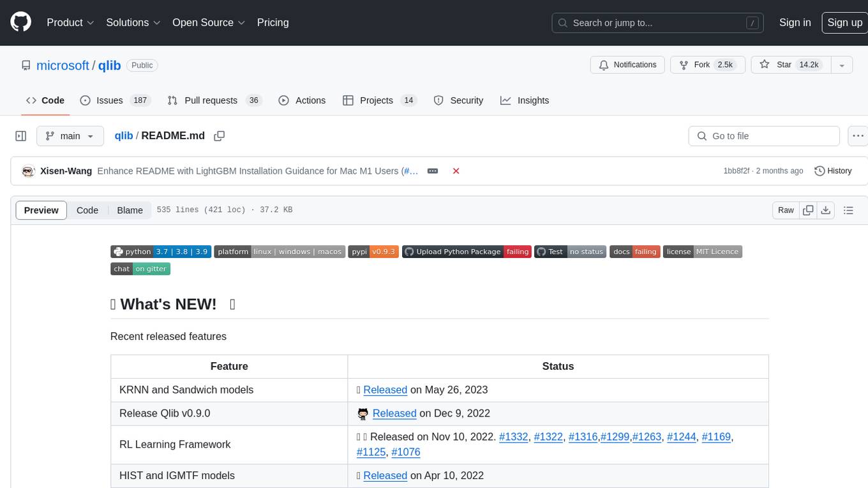The width and height of the screenshot is (868, 488).
Task: Open more file actions ellipsis menu
Action: pyautogui.click(x=858, y=136)
